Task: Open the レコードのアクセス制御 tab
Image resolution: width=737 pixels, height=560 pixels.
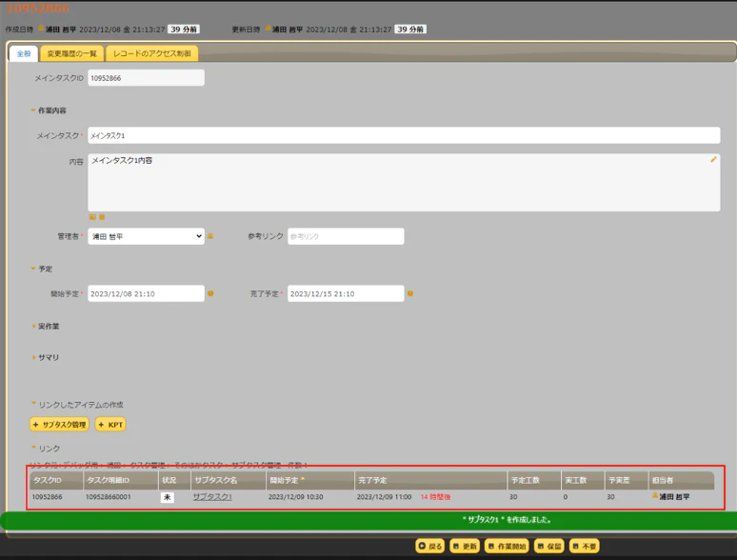Action: (x=151, y=53)
